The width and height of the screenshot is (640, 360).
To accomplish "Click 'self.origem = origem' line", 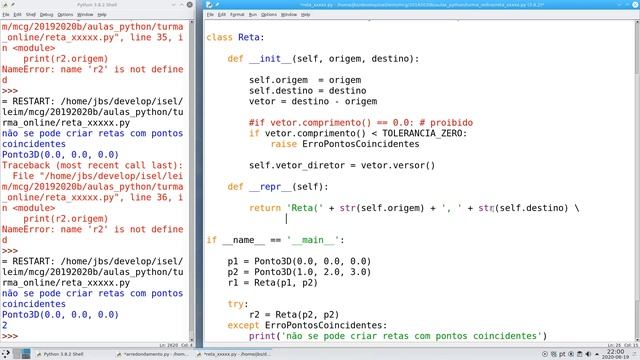I will point(305,80).
